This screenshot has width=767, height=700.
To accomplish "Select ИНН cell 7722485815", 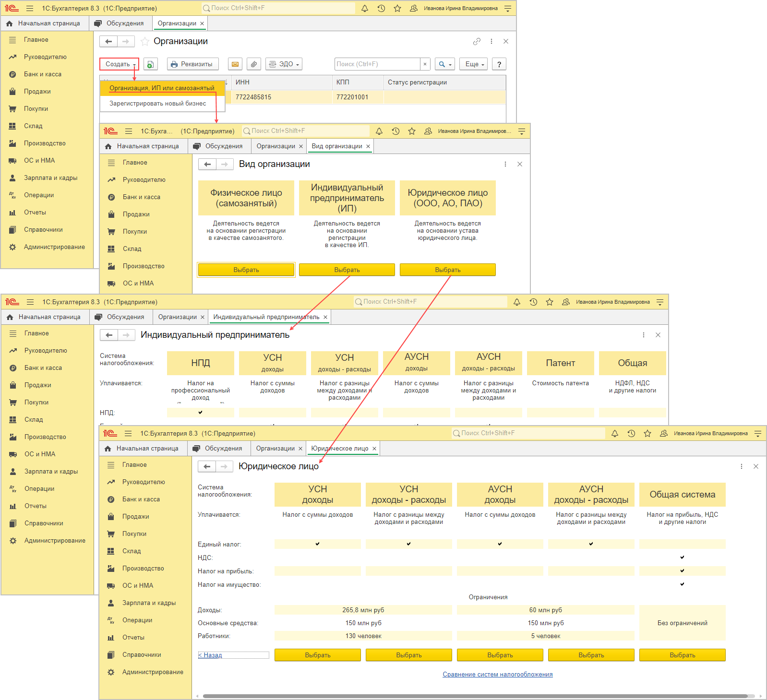I will coord(282,97).
